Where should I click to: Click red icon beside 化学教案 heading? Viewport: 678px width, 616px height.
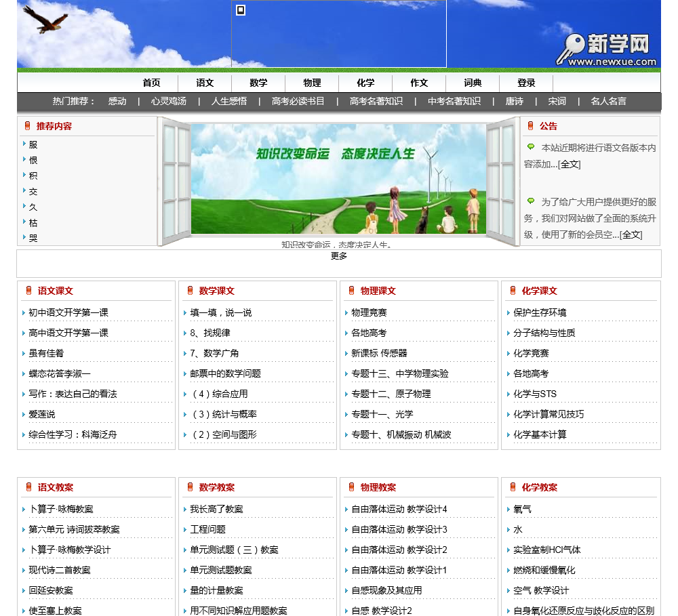pyautogui.click(x=513, y=487)
